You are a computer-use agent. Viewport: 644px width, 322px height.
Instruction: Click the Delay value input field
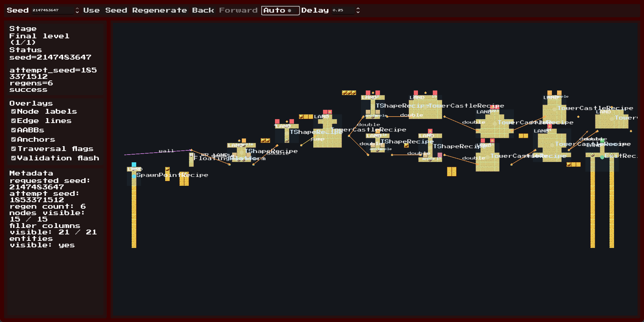(x=342, y=10)
